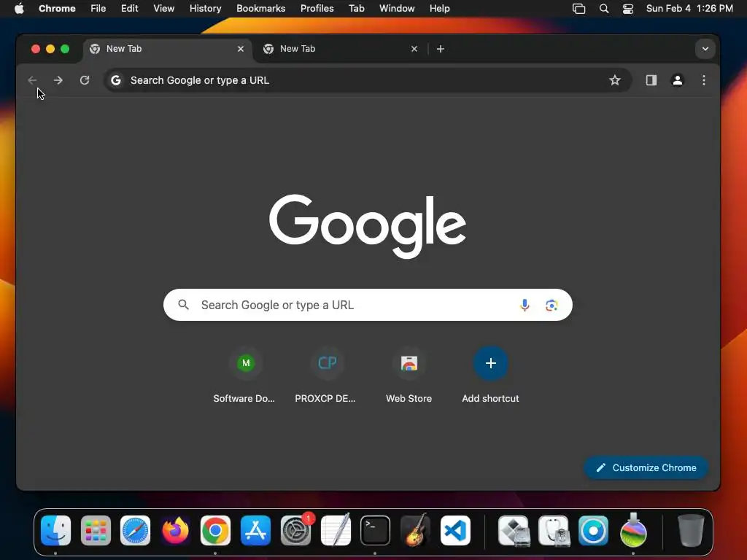The image size is (747, 560).
Task: Start voice search with the microphone icon
Action: [x=525, y=306]
